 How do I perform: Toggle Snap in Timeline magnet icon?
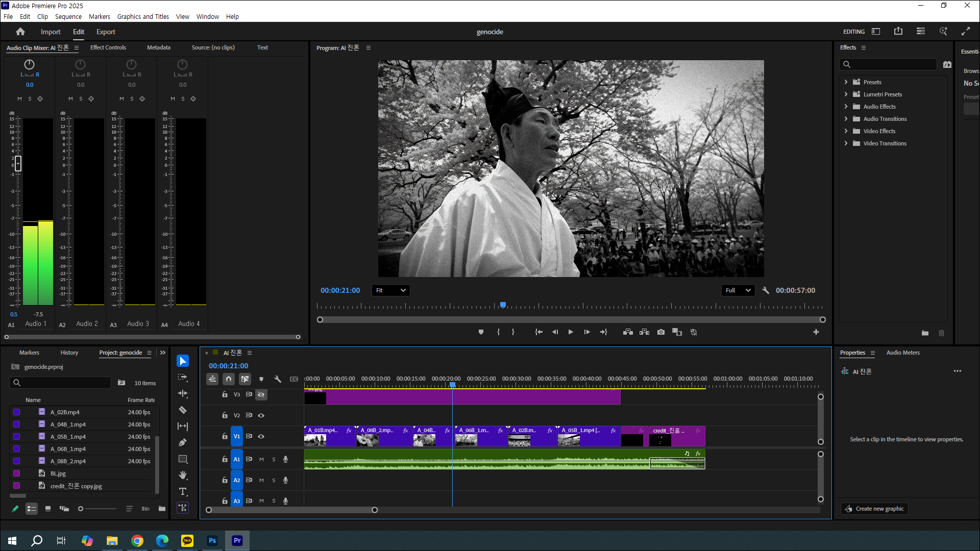229,379
